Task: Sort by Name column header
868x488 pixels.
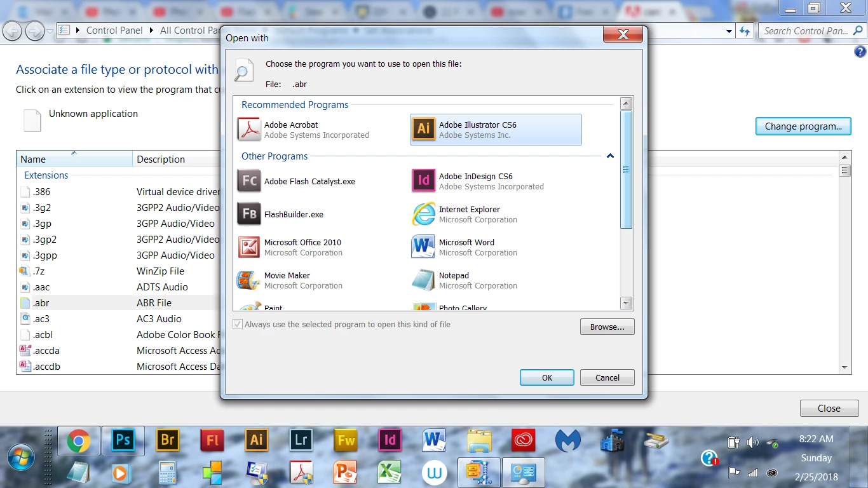Action: 75,159
